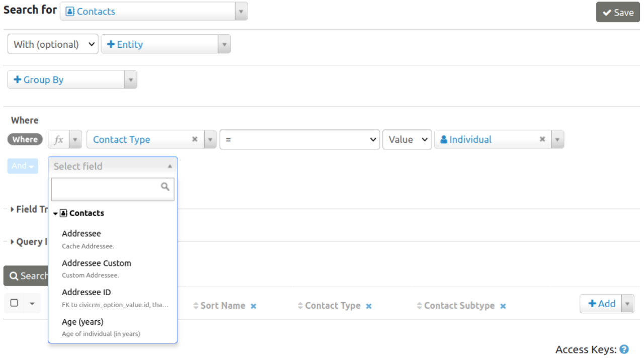Click the fx function icon
The image size is (644, 360).
pos(59,140)
